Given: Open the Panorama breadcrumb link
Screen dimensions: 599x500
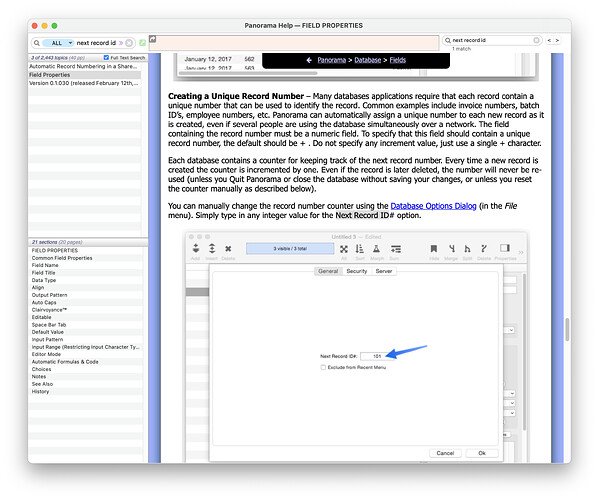Looking at the screenshot, I should tap(332, 60).
